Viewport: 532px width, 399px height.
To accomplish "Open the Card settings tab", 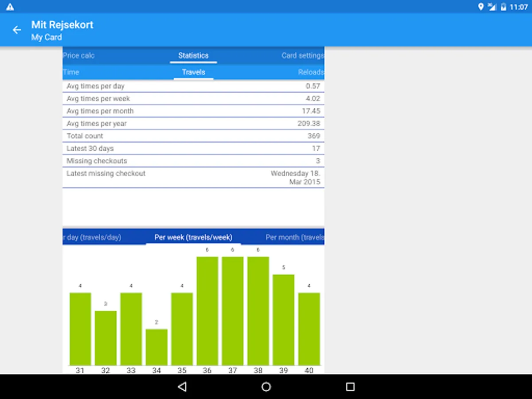I will [x=303, y=55].
